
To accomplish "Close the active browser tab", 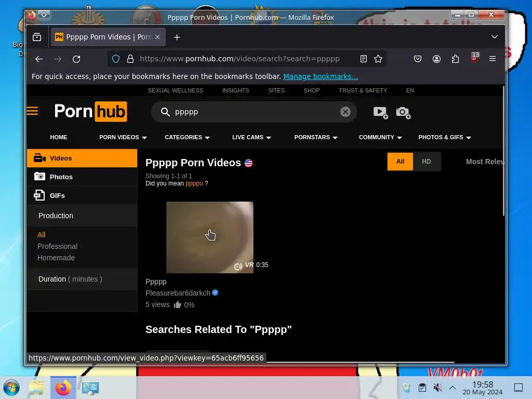I will point(157,37).
